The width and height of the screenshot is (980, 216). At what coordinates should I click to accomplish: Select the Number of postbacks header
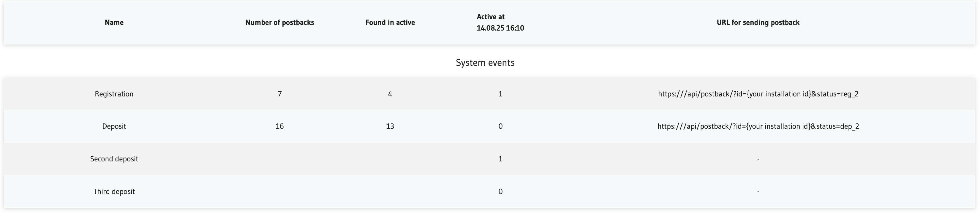point(280,23)
